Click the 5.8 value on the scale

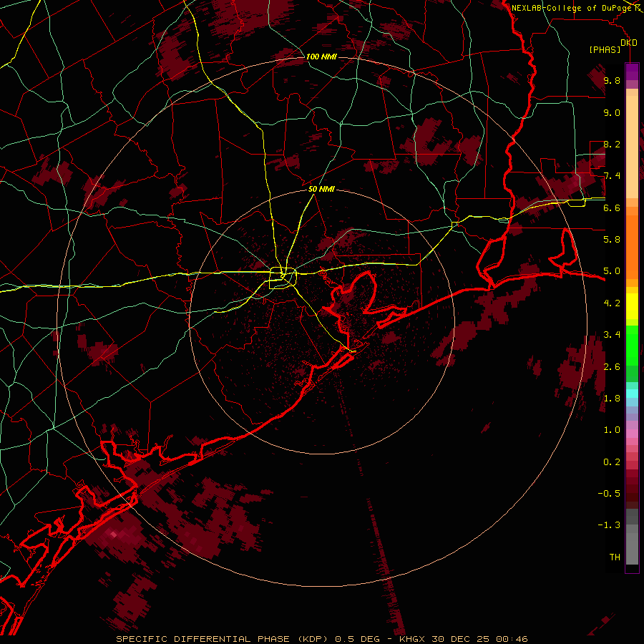[612, 240]
